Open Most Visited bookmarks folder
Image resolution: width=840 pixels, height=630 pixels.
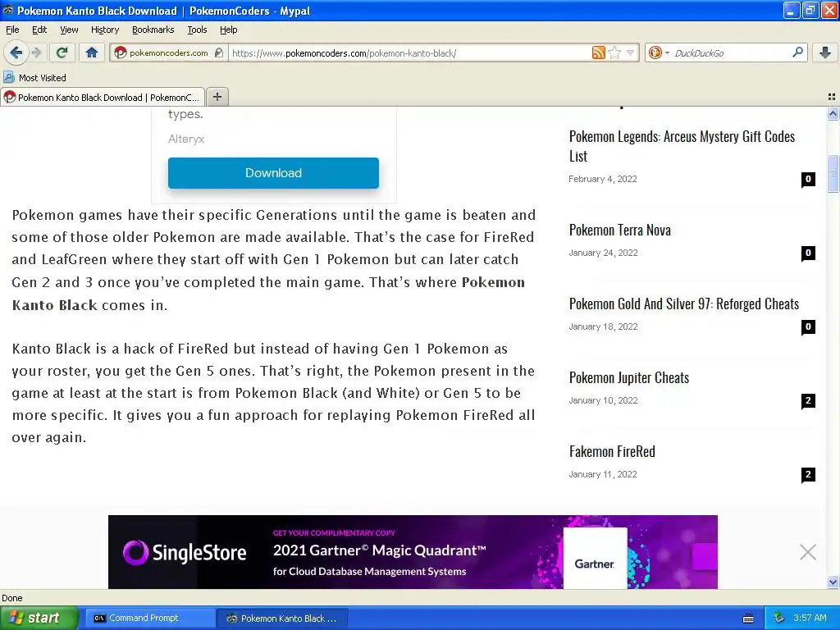(x=34, y=78)
